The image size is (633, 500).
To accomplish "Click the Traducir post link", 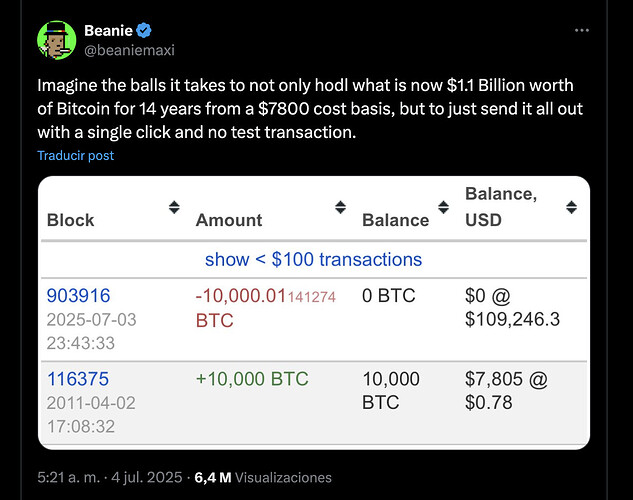I will pos(75,155).
